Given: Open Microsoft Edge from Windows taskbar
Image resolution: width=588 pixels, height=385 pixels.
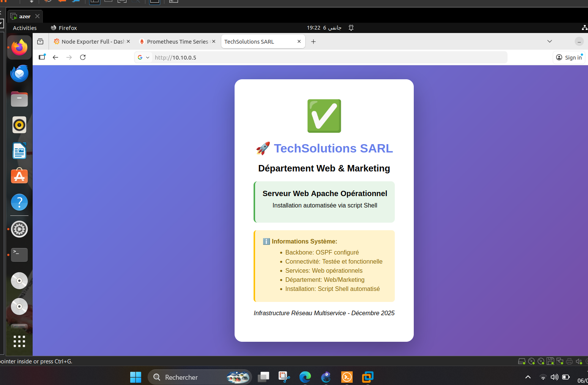Looking at the screenshot, I should click(305, 377).
